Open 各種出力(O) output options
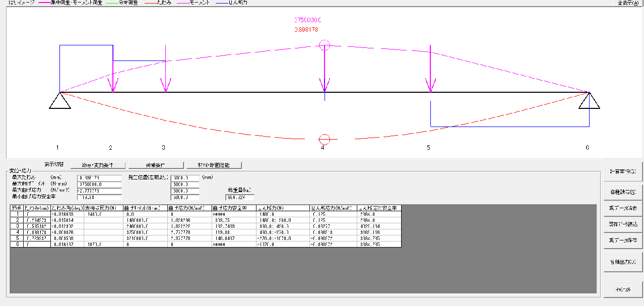The width and height of the screenshot is (644, 306). 622,262
